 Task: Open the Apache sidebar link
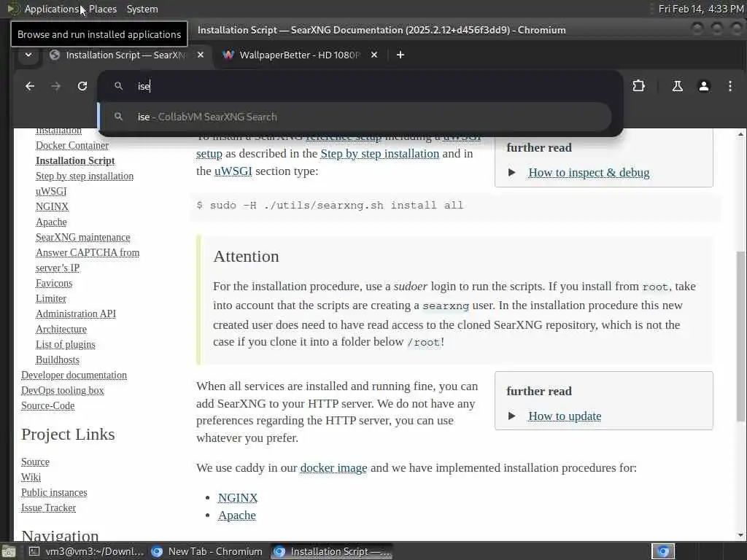pyautogui.click(x=51, y=222)
